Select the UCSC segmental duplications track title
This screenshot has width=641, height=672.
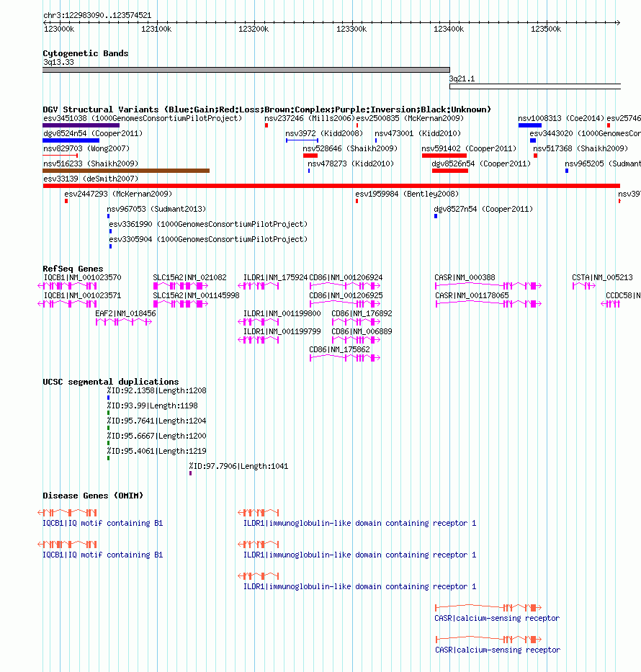point(110,382)
